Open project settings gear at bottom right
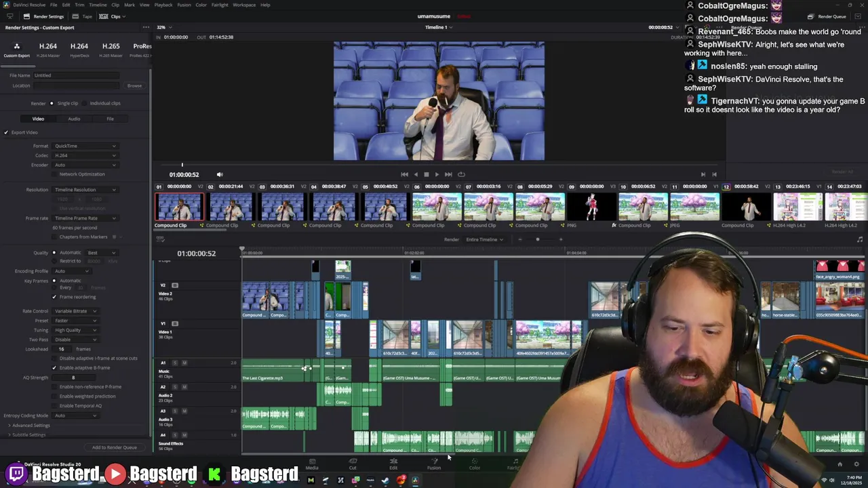 (x=856, y=464)
